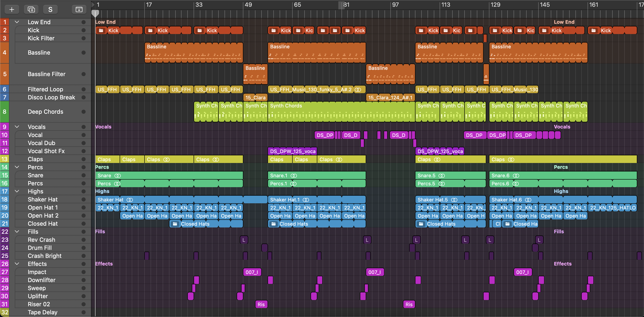Toggle the dot on the Bassline track header
The width and height of the screenshot is (644, 317).
click(84, 53)
